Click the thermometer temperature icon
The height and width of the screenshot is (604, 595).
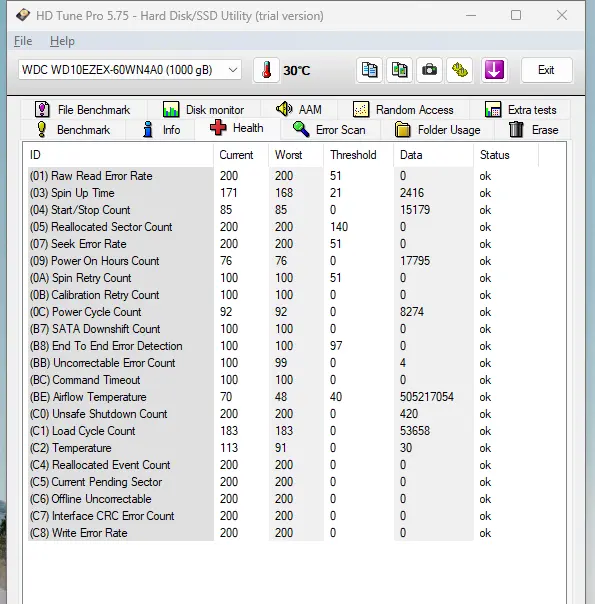point(266,70)
